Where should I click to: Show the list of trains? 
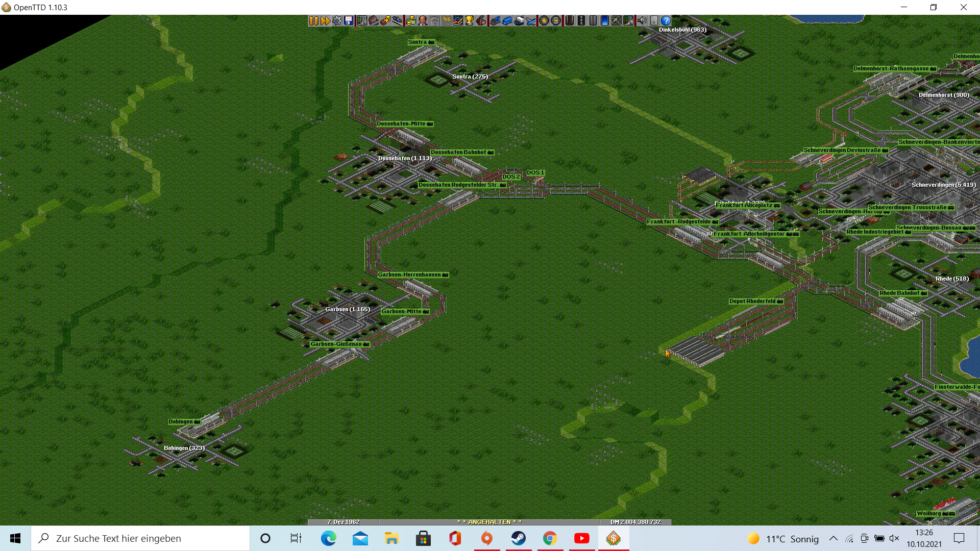[x=495, y=21]
